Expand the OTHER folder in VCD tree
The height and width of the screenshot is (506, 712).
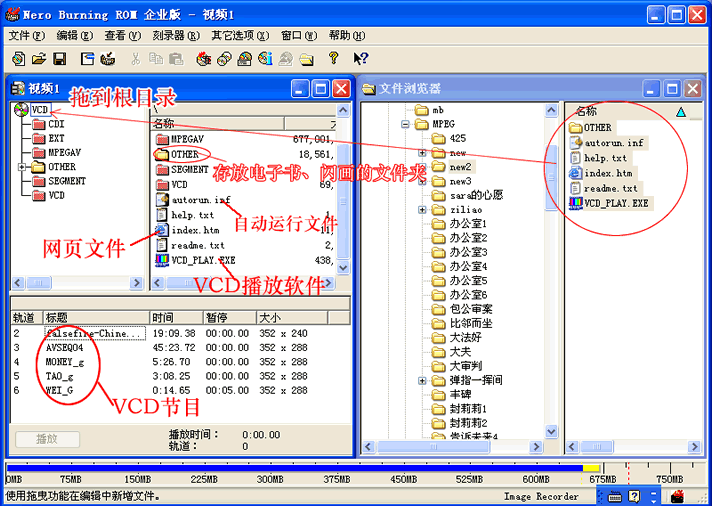click(x=23, y=167)
